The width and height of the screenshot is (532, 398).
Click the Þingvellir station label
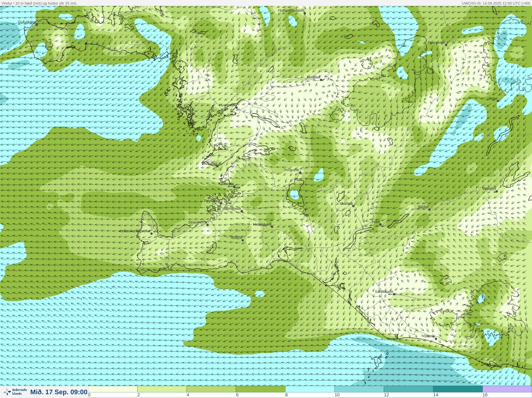click(x=292, y=170)
